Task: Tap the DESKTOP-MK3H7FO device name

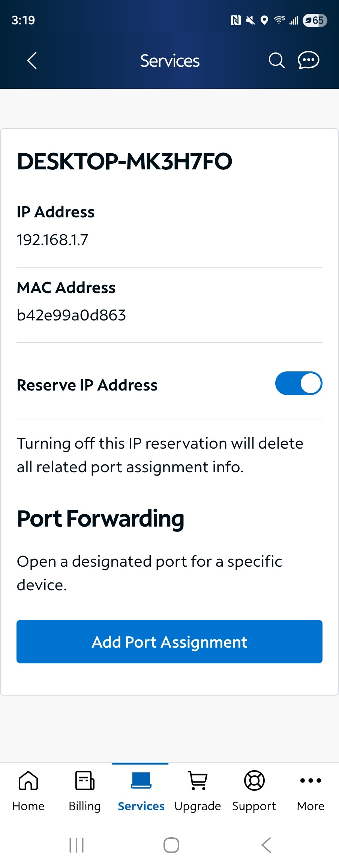Action: [x=124, y=161]
